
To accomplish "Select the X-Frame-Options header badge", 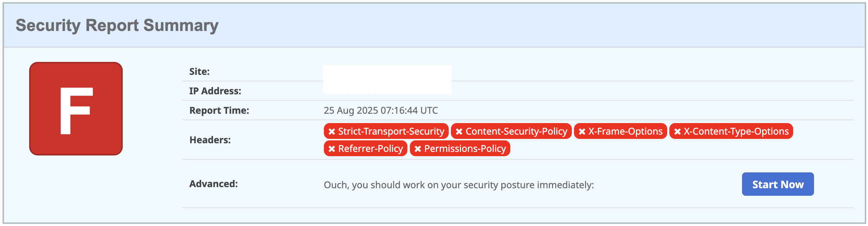I will [625, 131].
